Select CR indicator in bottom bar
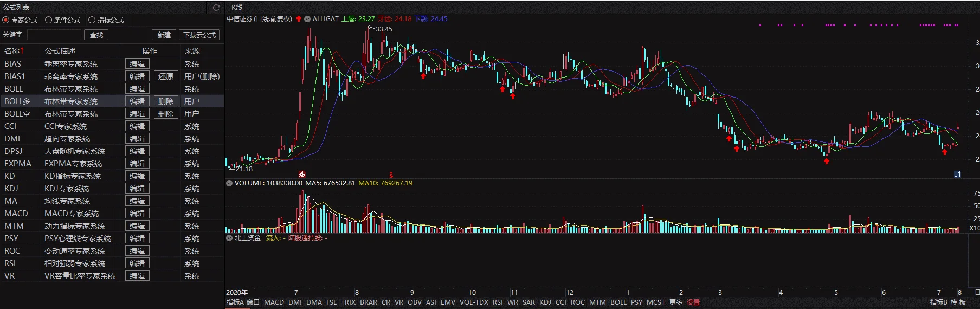The width and height of the screenshot is (980, 309). pyautogui.click(x=386, y=302)
